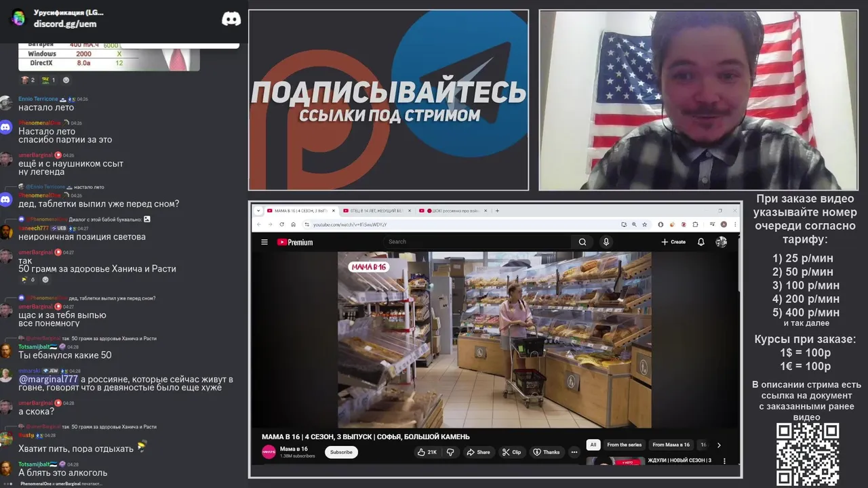
Task: Open the Мама в 16 channel avatar
Action: coord(269,452)
